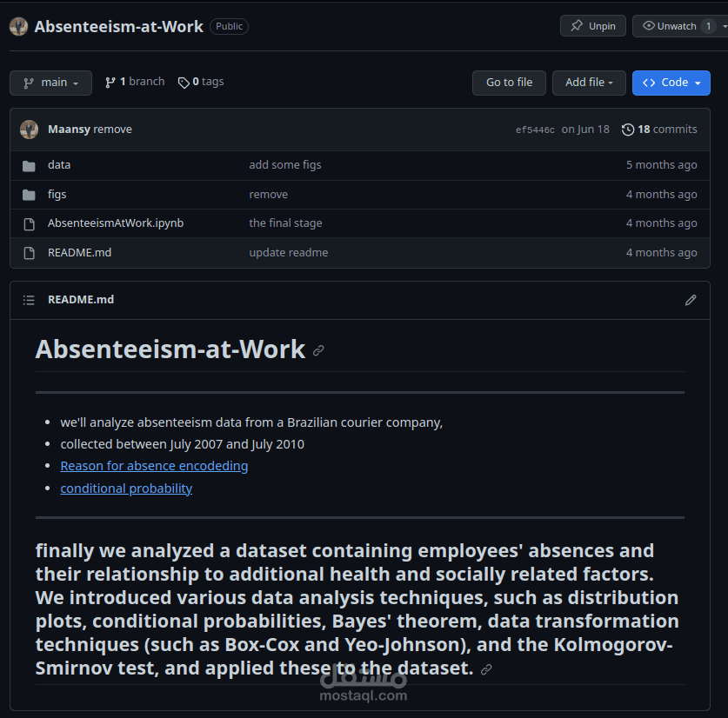This screenshot has width=728, height=718.
Task: Open the Reason for absence encodeding link
Action: (x=154, y=466)
